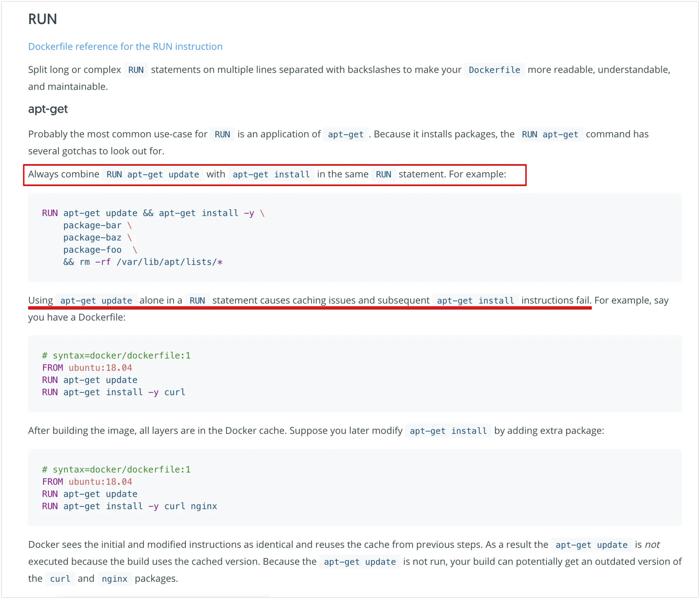
Task: Click the package-foo line in code block
Action: click(x=92, y=250)
